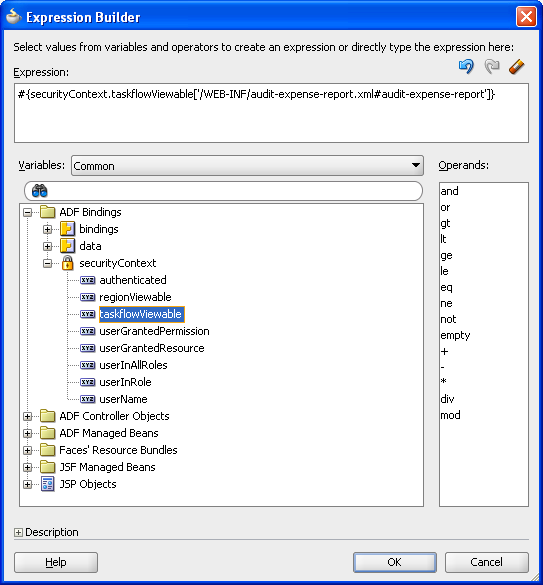Viewport: 543px width, 585px height.
Task: Insert the 'or' operand
Action: click(445, 207)
